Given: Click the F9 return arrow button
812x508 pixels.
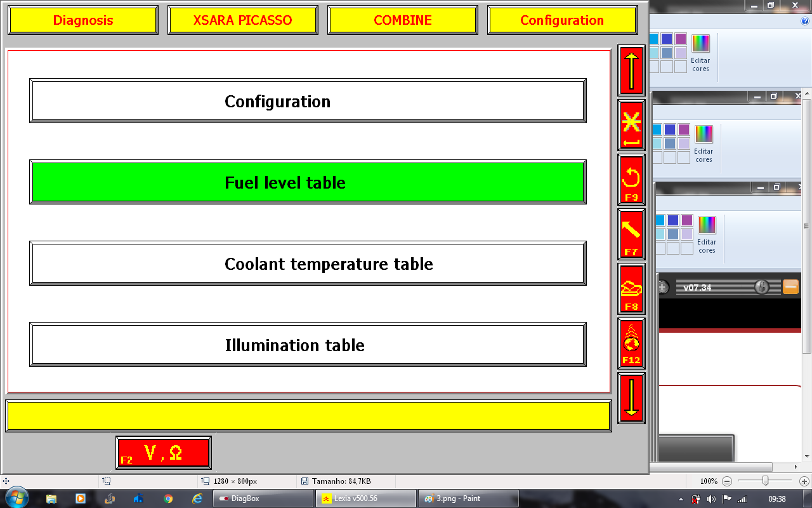Looking at the screenshot, I should (631, 180).
